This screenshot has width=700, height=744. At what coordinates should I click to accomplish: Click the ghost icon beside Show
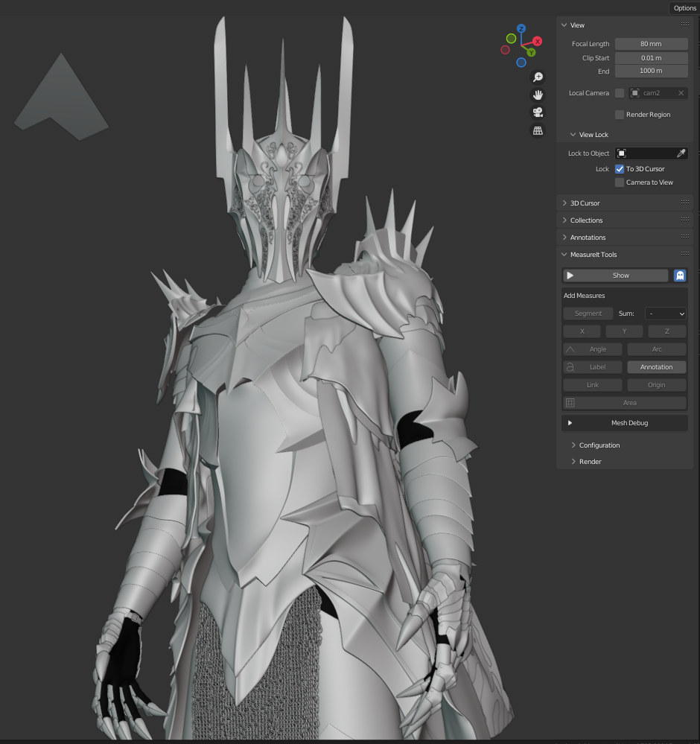tap(680, 276)
